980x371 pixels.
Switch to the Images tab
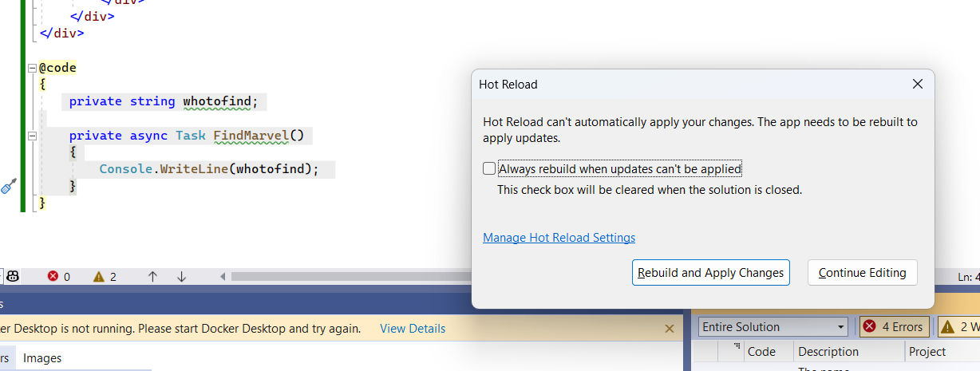click(42, 358)
